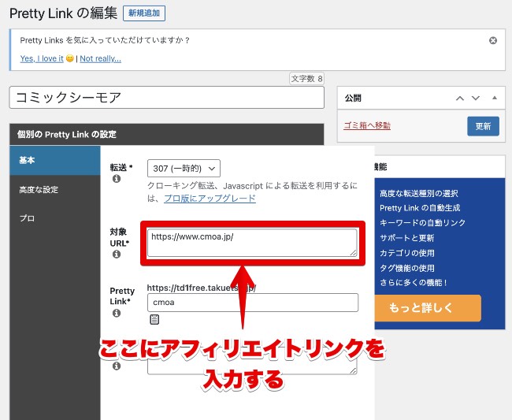Click the もっと詳しく orange button
Viewport: 512px width, 420px height.
(429, 307)
